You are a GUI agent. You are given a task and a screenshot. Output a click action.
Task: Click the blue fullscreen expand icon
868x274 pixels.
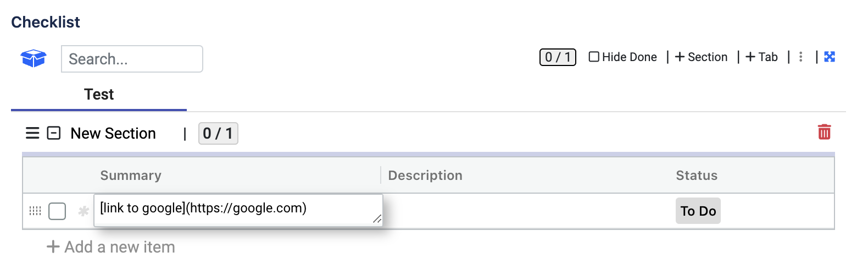830,57
